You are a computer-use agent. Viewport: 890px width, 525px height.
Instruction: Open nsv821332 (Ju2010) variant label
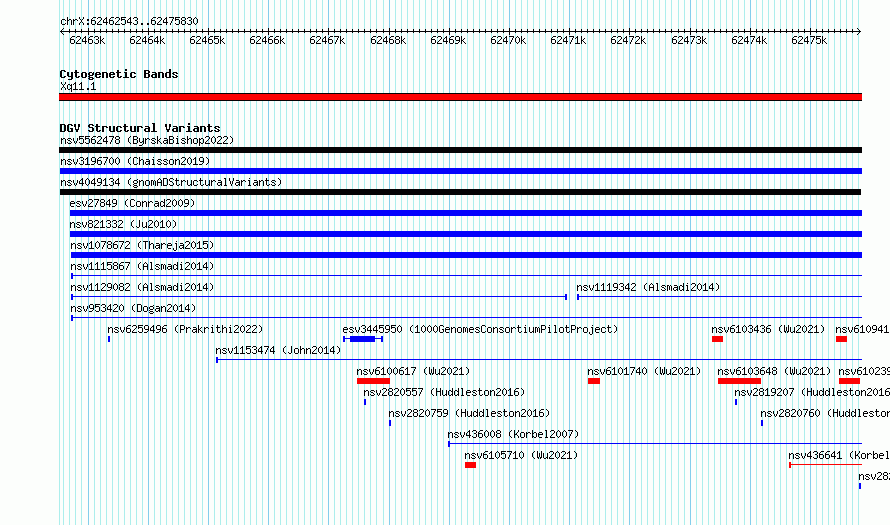(123, 224)
